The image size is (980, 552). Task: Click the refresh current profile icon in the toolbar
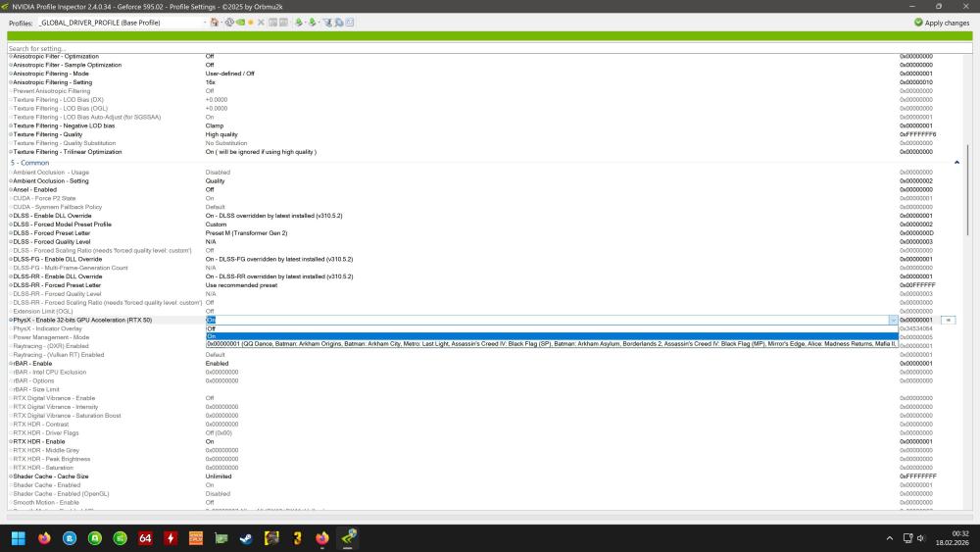pyautogui.click(x=230, y=23)
